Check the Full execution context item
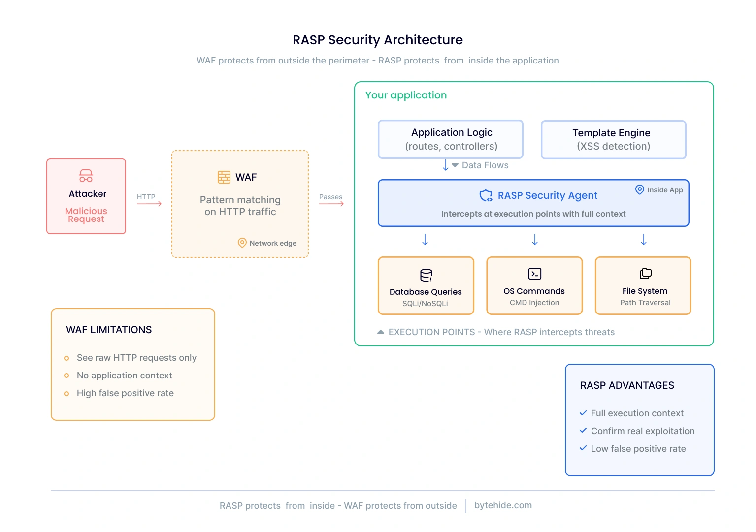 pos(637,413)
